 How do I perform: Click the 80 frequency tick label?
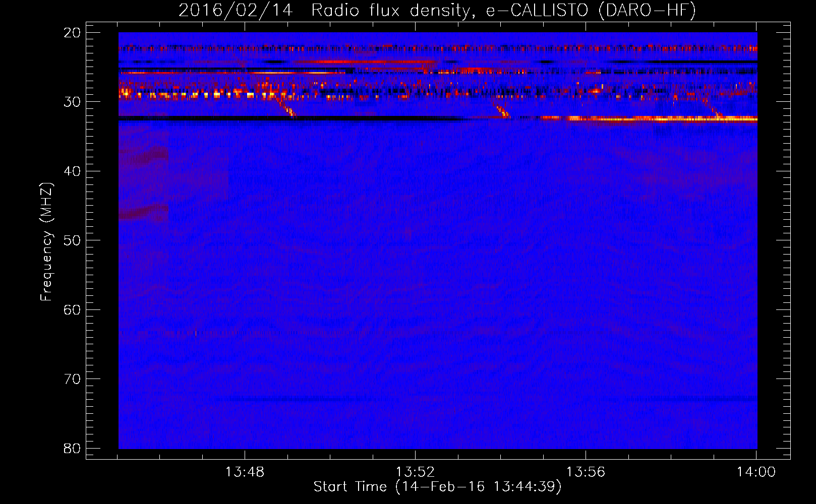coord(73,448)
